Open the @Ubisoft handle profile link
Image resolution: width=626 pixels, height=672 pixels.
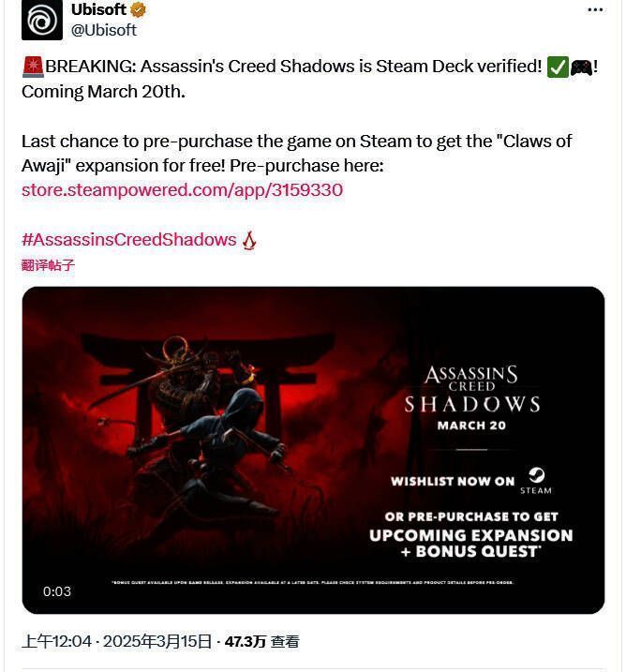point(104,30)
